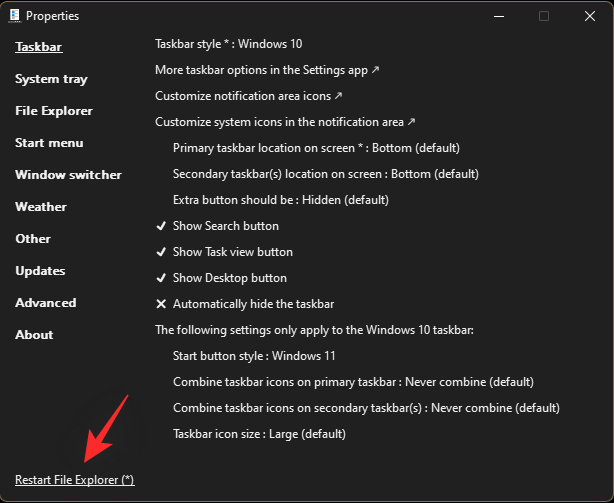Open Customize notification area icons link

pyautogui.click(x=249, y=96)
